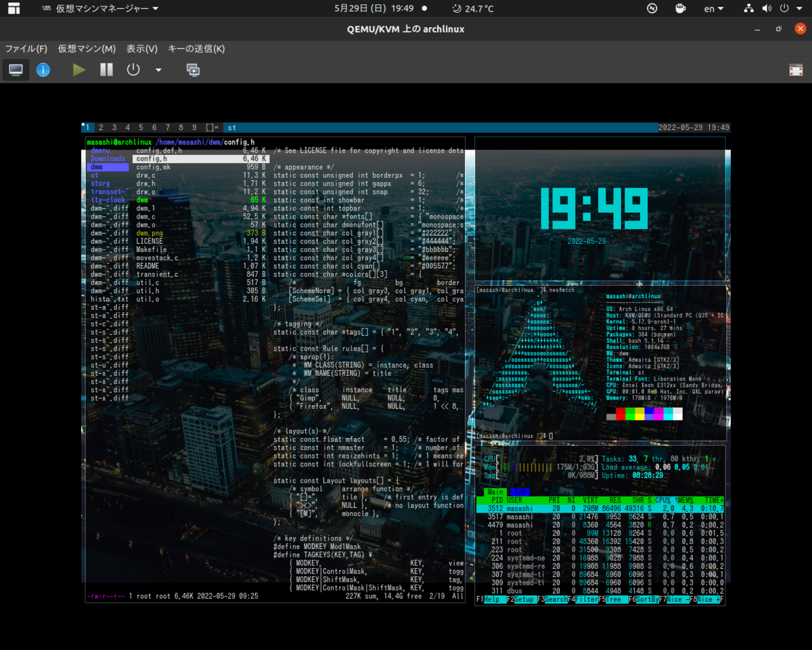
Task: Click the 19:49 tty-clock display
Action: [x=593, y=208]
